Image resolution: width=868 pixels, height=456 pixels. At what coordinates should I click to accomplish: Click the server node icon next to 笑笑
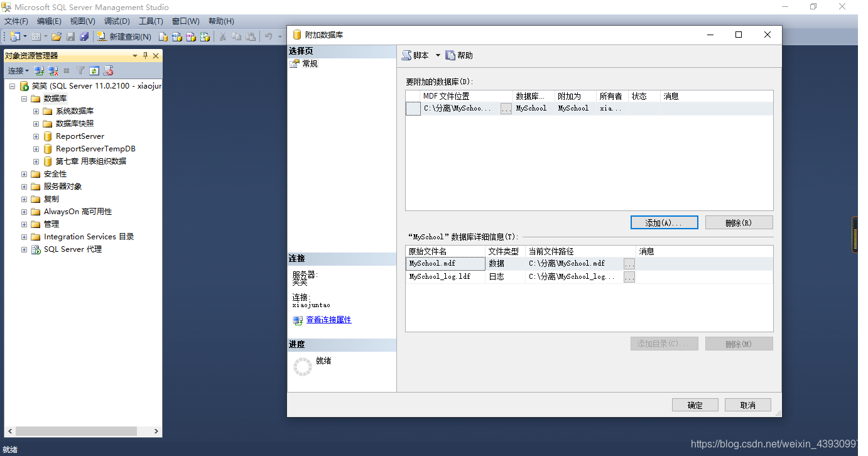click(x=24, y=86)
